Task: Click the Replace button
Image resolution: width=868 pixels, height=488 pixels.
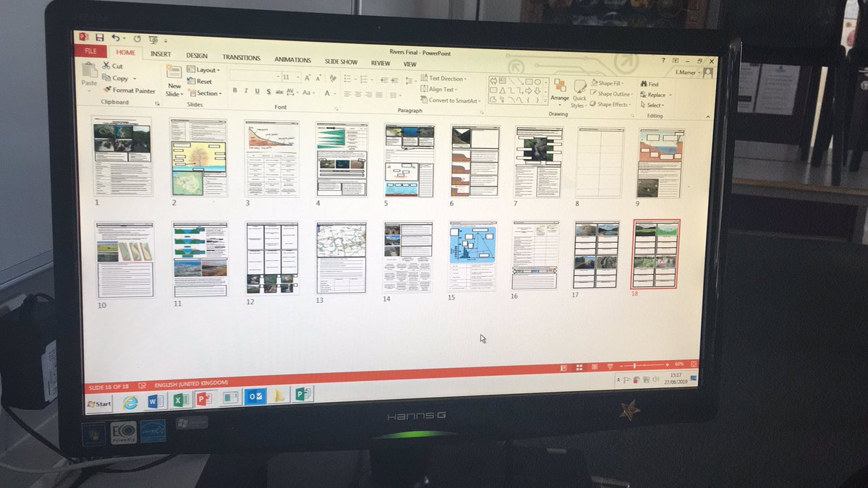Action: [x=655, y=95]
